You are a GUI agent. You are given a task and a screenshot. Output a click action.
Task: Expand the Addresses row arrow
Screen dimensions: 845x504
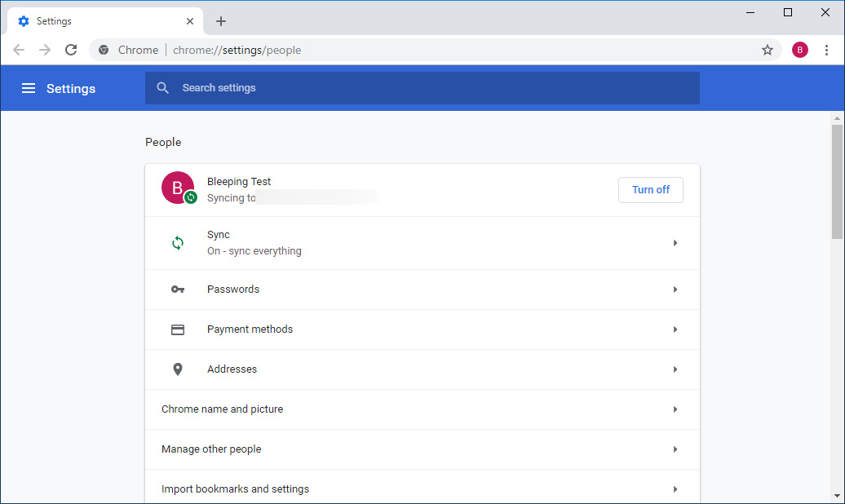[x=675, y=369]
